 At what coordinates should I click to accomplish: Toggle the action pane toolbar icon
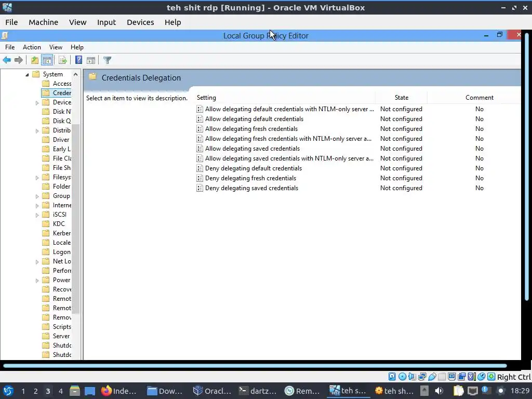pos(90,60)
